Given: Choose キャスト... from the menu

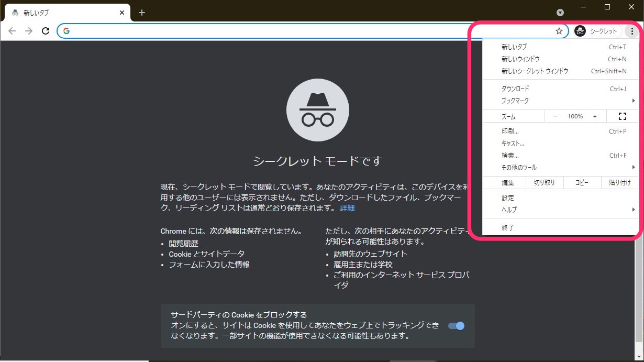Looking at the screenshot, I should coord(560,143).
